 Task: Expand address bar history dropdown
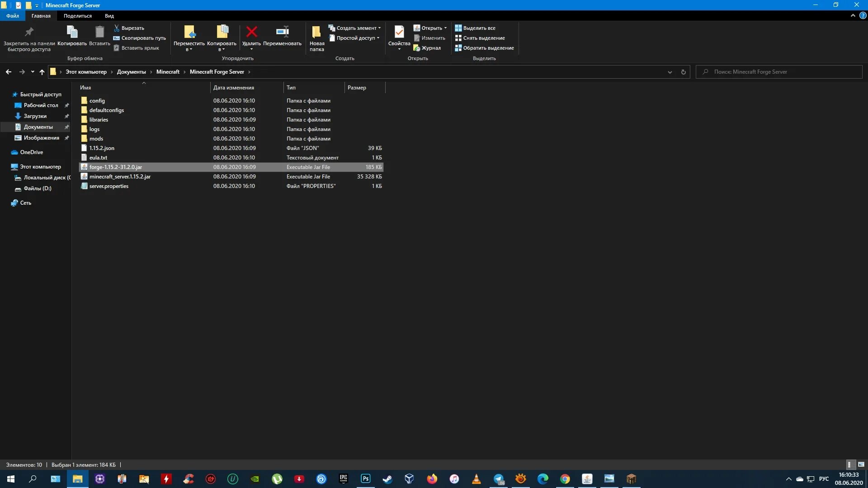[x=670, y=72]
